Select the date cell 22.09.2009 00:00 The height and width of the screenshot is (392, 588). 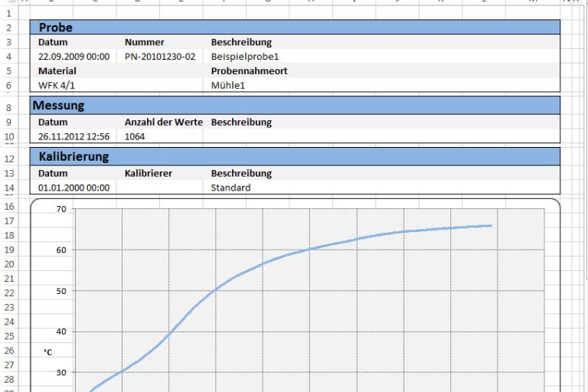coord(73,57)
